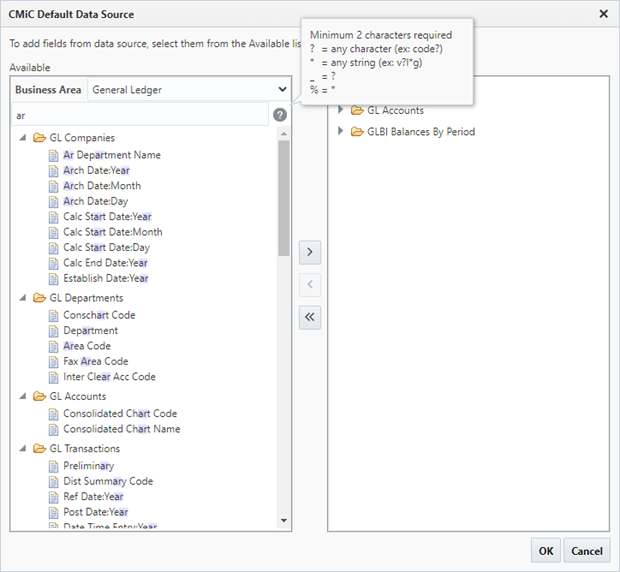Viewport: 620px width, 572px height.
Task: Close the CMiC Default Data Source dialog
Action: tap(603, 14)
